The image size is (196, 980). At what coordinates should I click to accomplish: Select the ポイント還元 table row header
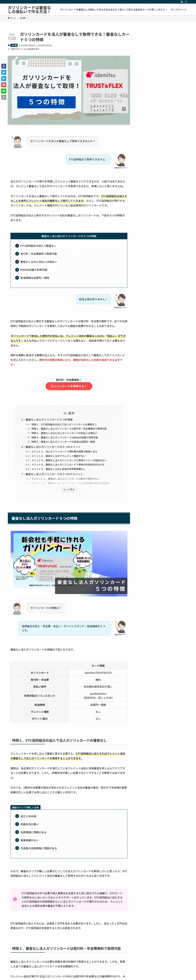tap(40, 719)
